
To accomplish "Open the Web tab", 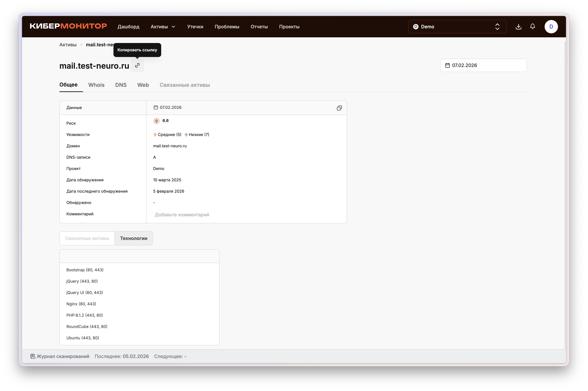I will click(143, 85).
